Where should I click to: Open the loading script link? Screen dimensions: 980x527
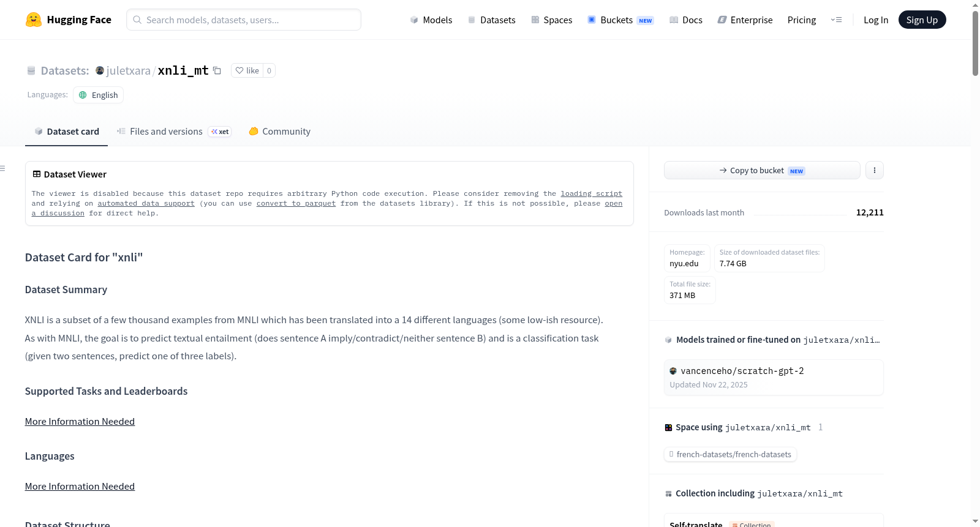591,193
